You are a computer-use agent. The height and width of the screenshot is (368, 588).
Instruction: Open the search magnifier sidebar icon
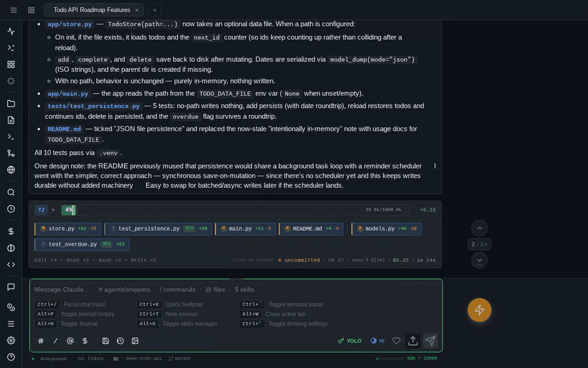pos(11,192)
